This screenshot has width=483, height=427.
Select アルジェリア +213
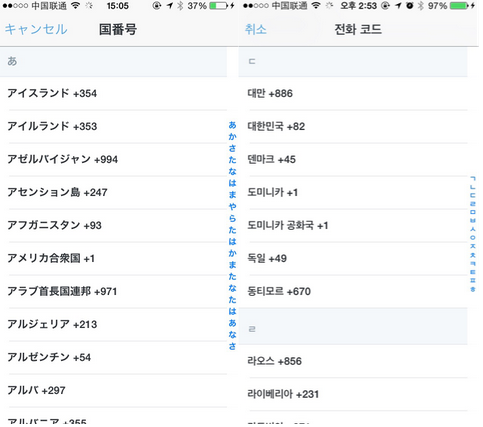pyautogui.click(x=114, y=324)
